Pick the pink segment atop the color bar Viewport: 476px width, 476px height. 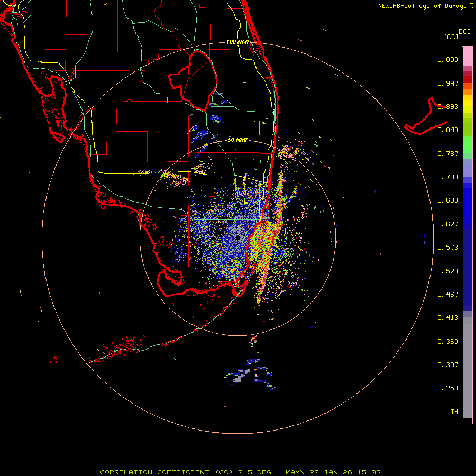tap(467, 56)
